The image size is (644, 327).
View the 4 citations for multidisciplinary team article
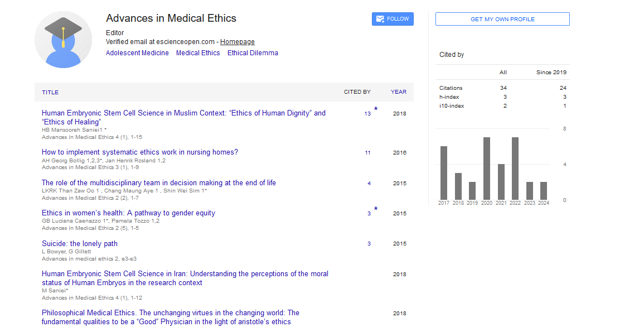pos(369,184)
